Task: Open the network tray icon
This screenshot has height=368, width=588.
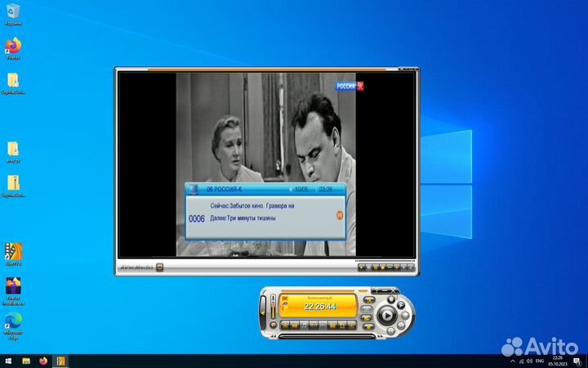Action: (x=521, y=361)
